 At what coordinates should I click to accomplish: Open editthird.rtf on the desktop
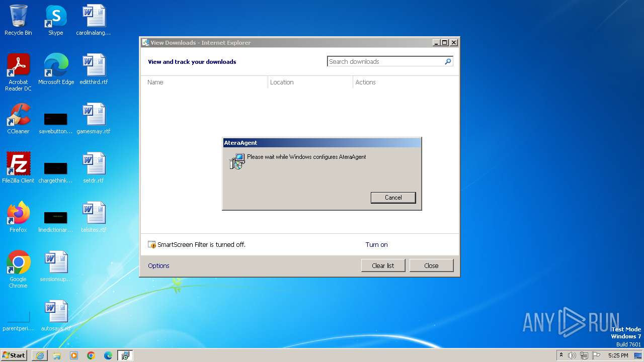(x=94, y=69)
